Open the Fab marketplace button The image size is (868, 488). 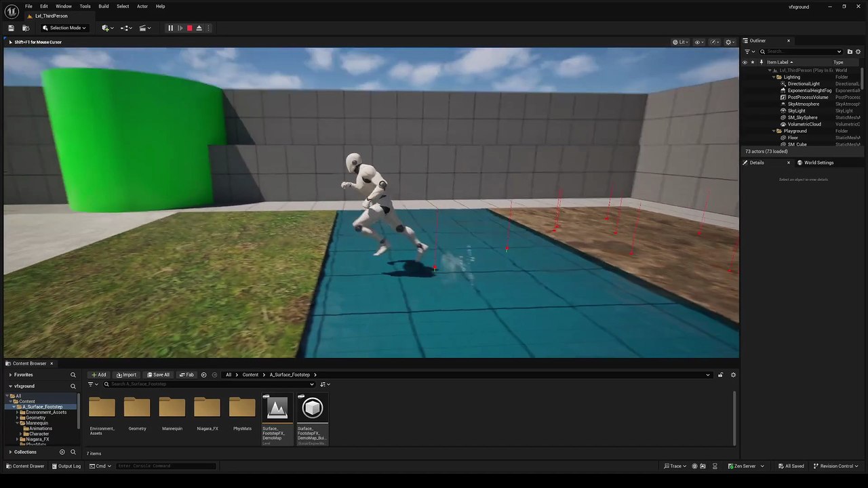pyautogui.click(x=186, y=375)
